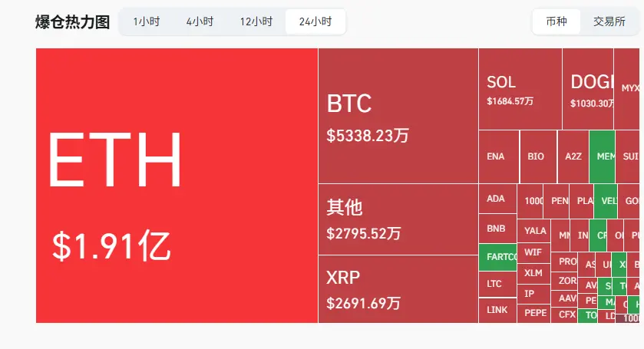The image size is (644, 349).
Task: Select the DOGE tile
Action: tap(588, 89)
